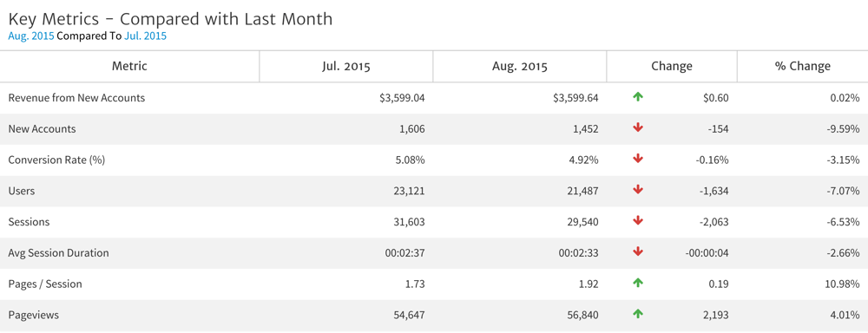Image resolution: width=868 pixels, height=333 pixels.
Task: Sort by the Metric column header
Action: click(129, 67)
